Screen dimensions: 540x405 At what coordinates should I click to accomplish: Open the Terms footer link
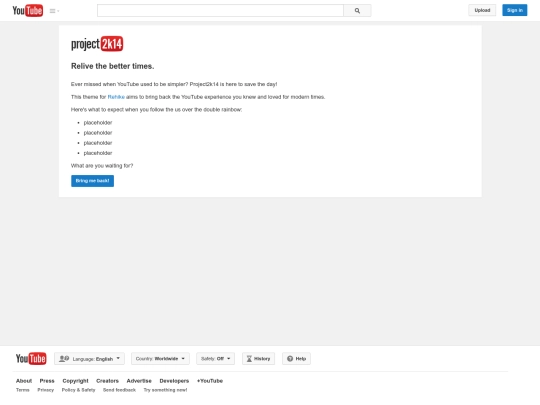(x=23, y=390)
